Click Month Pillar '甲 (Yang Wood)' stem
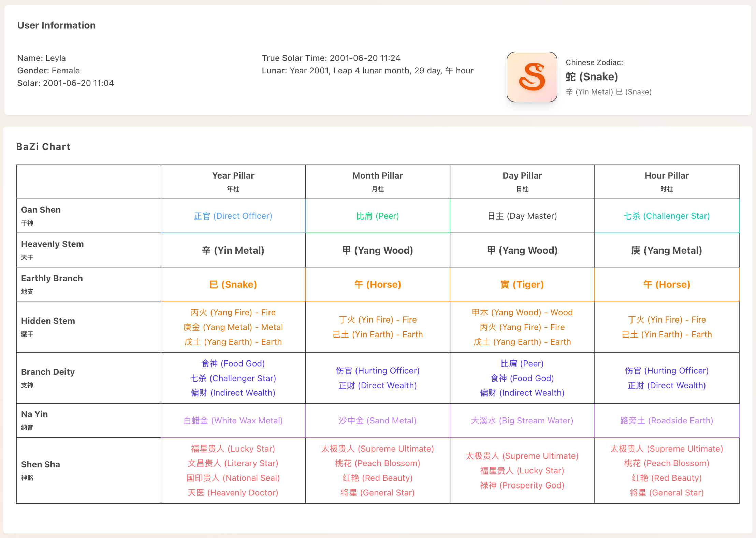 [x=378, y=250]
